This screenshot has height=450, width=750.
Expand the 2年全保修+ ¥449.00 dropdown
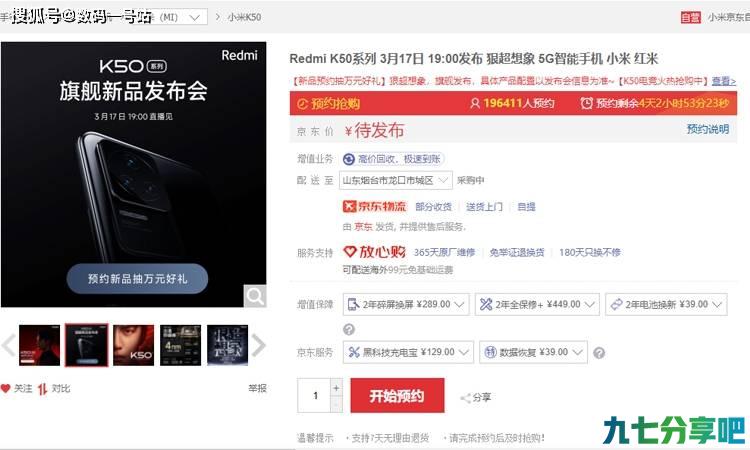tap(537, 304)
